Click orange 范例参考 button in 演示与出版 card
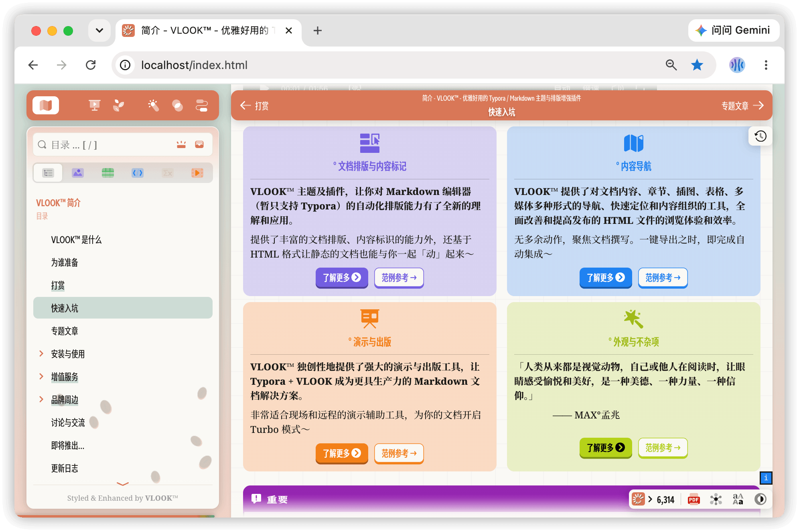 399,453
